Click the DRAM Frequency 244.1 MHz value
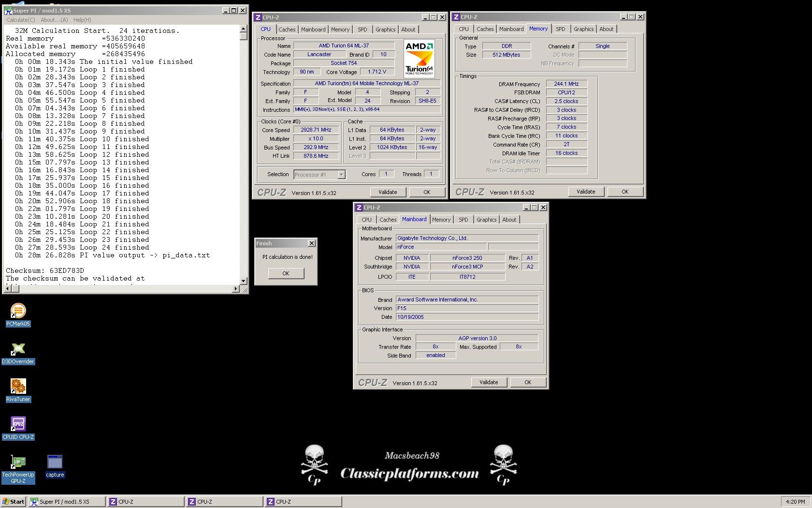 tap(566, 84)
